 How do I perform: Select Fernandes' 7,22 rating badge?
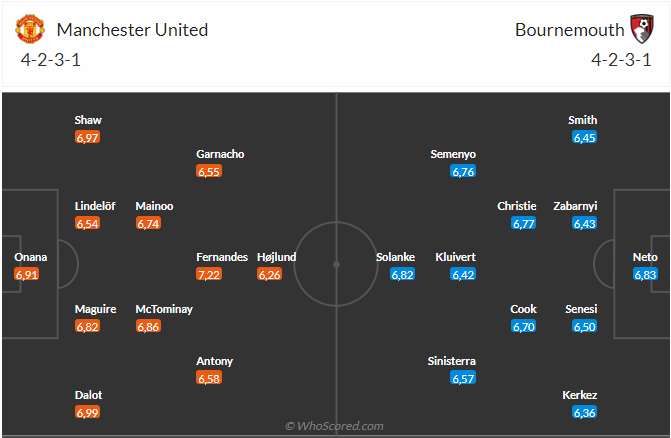point(209,274)
